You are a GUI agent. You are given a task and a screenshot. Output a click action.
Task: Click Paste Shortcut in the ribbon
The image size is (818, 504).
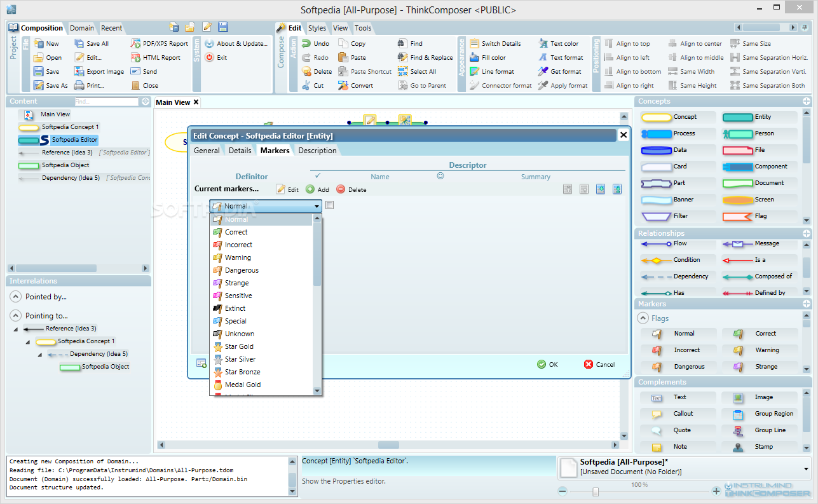click(365, 72)
